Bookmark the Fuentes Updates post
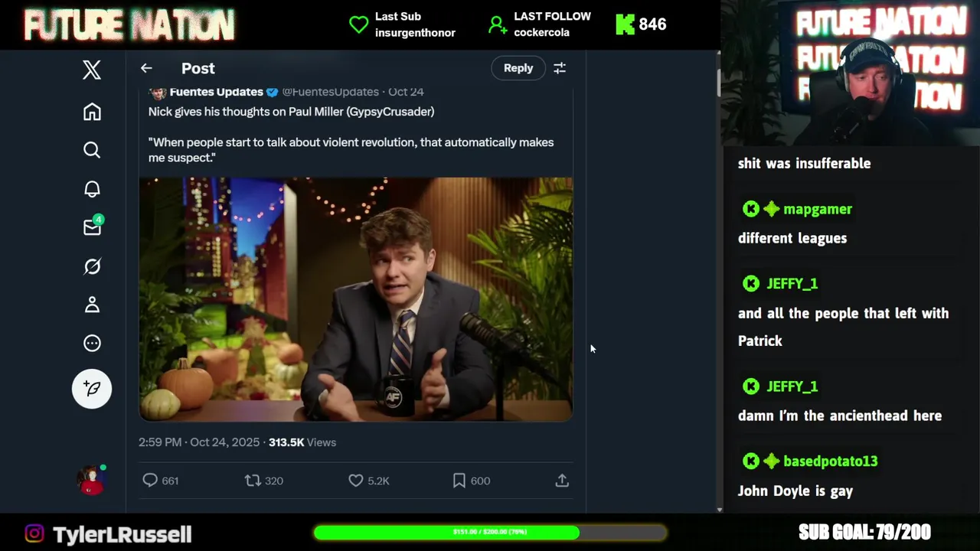 click(x=459, y=481)
